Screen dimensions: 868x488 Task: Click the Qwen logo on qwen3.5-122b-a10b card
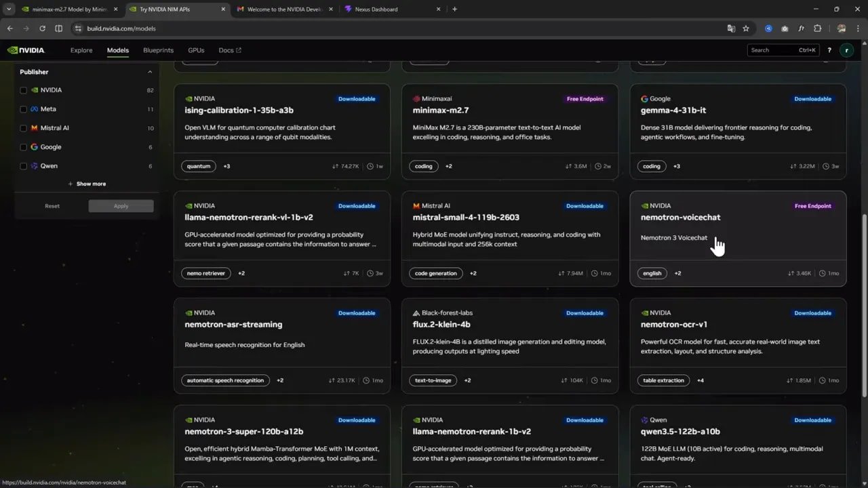(x=644, y=420)
